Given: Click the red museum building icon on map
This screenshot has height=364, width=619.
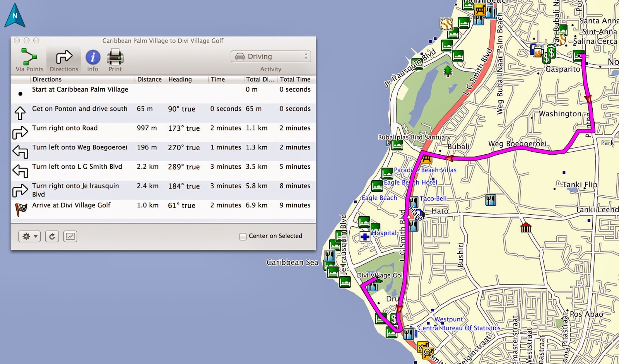Looking at the screenshot, I should coord(525,227).
